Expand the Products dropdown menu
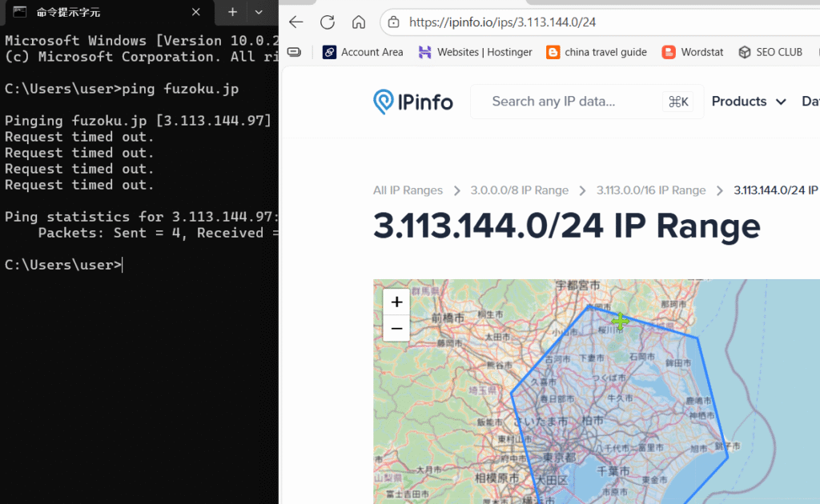The width and height of the screenshot is (820, 504). [749, 102]
